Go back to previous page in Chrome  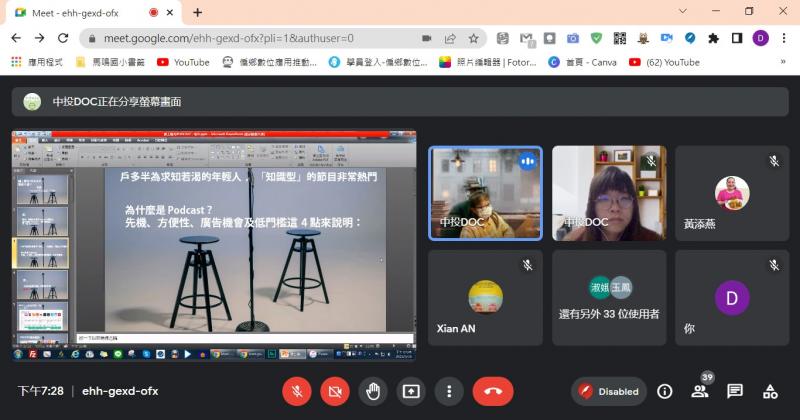point(16,38)
